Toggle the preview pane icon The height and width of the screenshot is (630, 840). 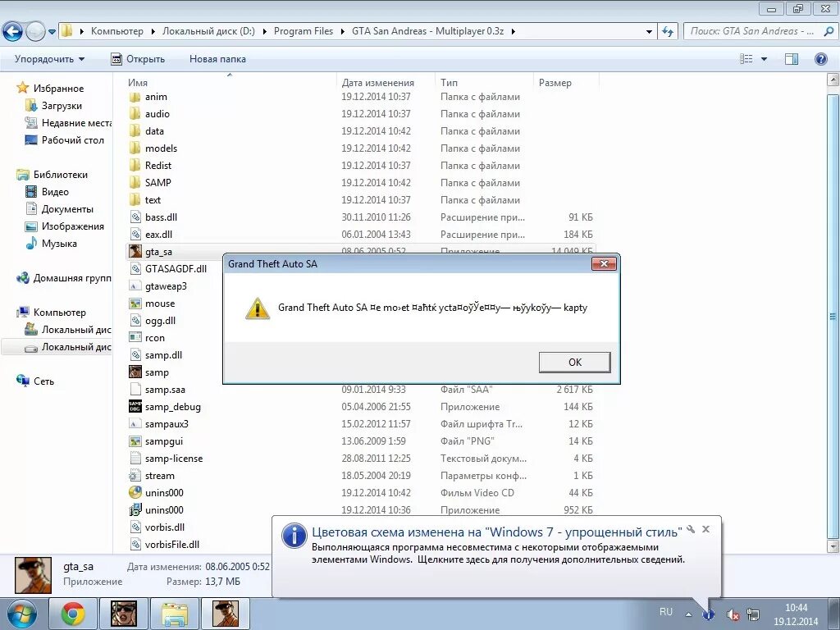point(792,59)
